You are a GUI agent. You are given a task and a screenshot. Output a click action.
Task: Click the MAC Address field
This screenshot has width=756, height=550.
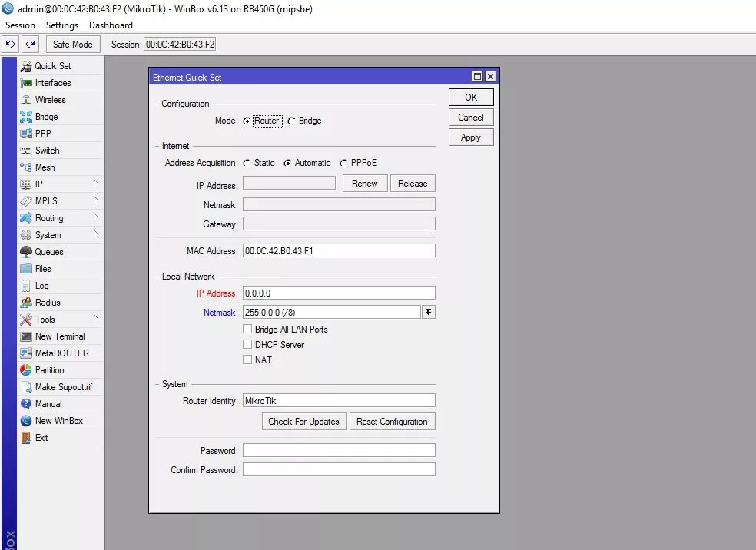coord(339,250)
